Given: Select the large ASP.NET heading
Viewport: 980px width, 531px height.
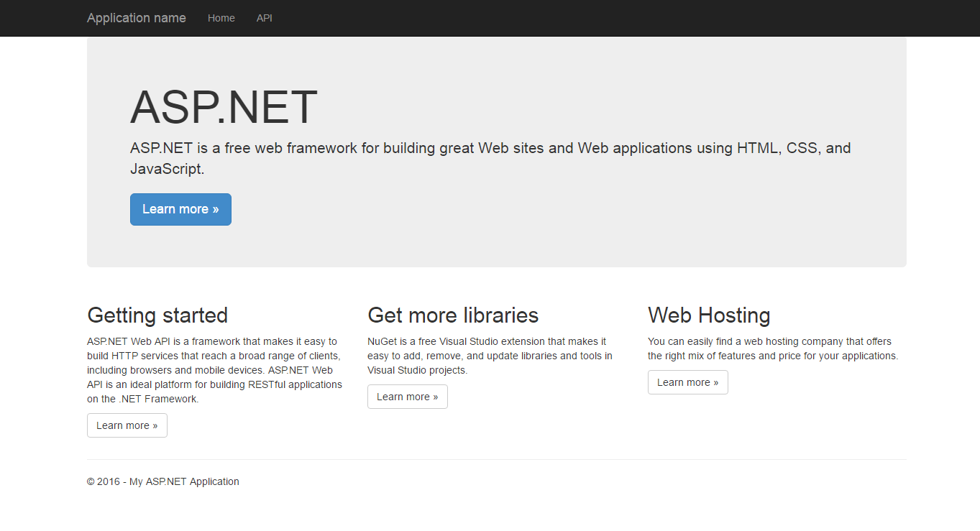Looking at the screenshot, I should tap(224, 108).
